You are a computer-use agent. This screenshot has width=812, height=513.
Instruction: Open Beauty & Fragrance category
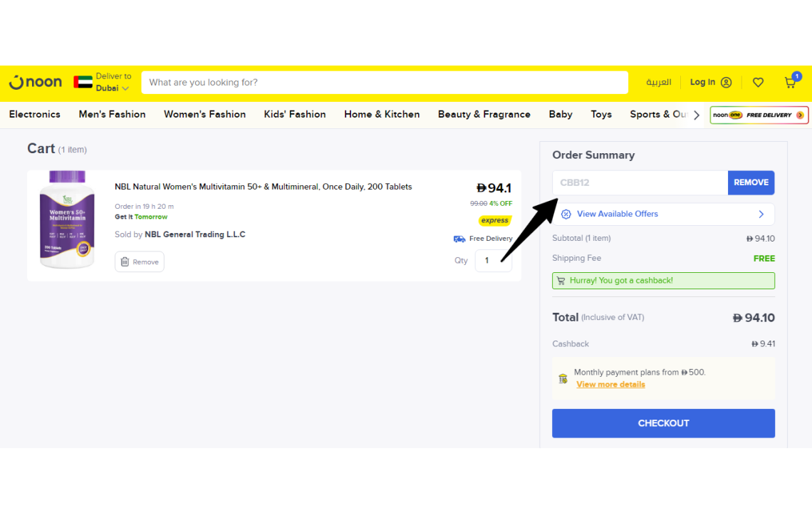(x=484, y=115)
